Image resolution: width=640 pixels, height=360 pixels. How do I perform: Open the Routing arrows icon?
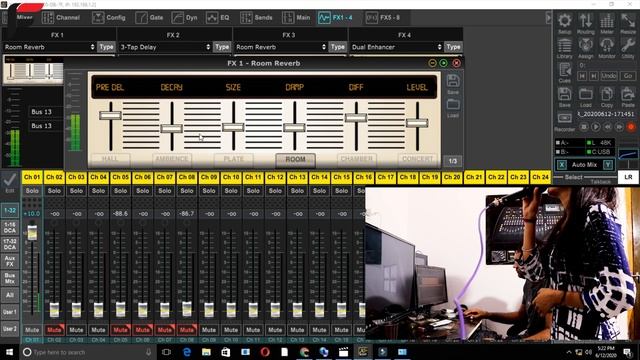tap(586, 23)
